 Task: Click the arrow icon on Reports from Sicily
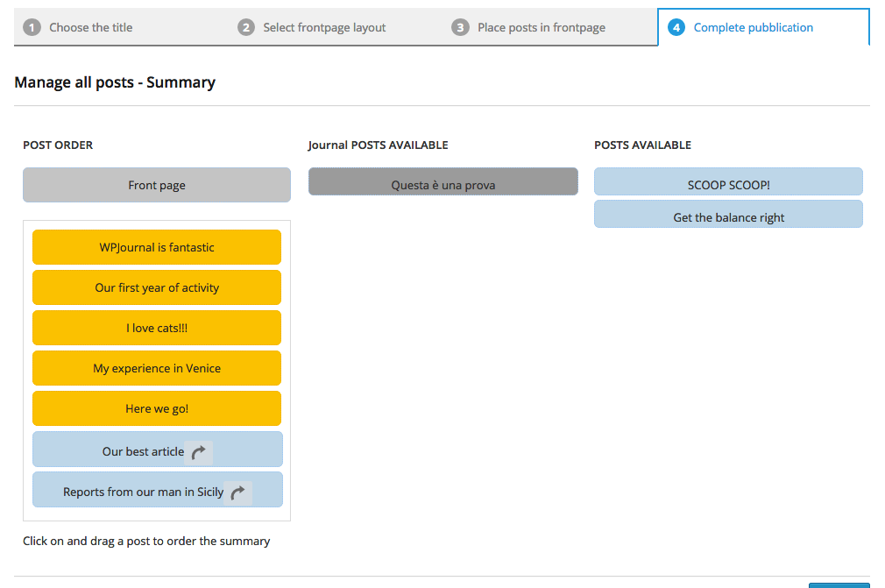coord(237,493)
